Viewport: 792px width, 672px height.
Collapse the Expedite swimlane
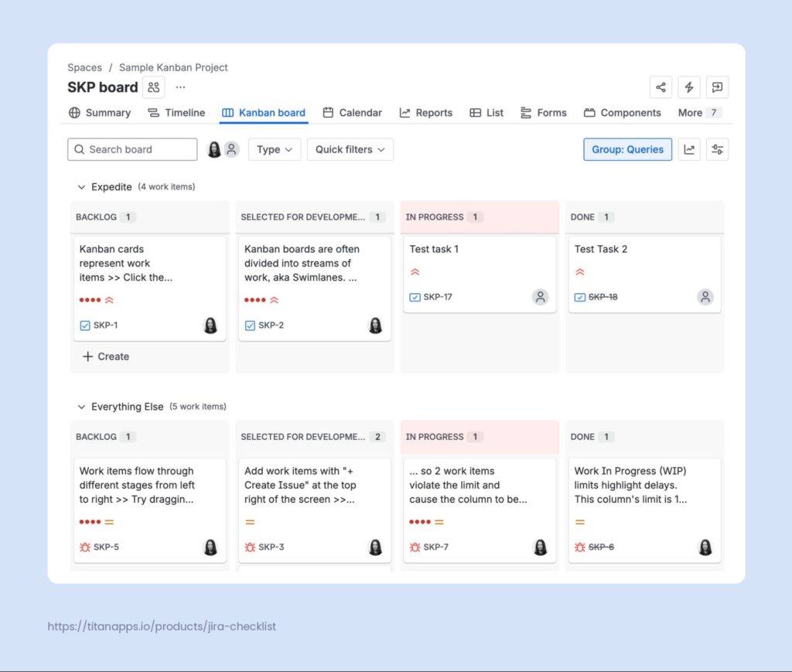click(x=81, y=186)
